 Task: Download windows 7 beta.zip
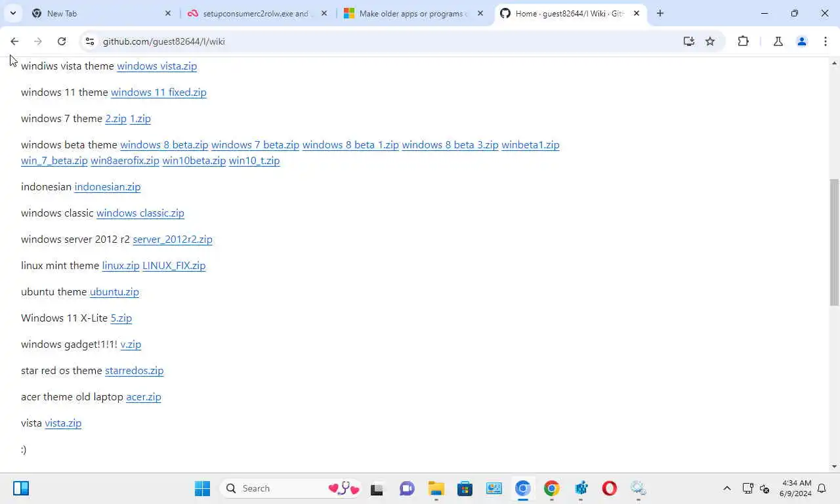coord(255,145)
